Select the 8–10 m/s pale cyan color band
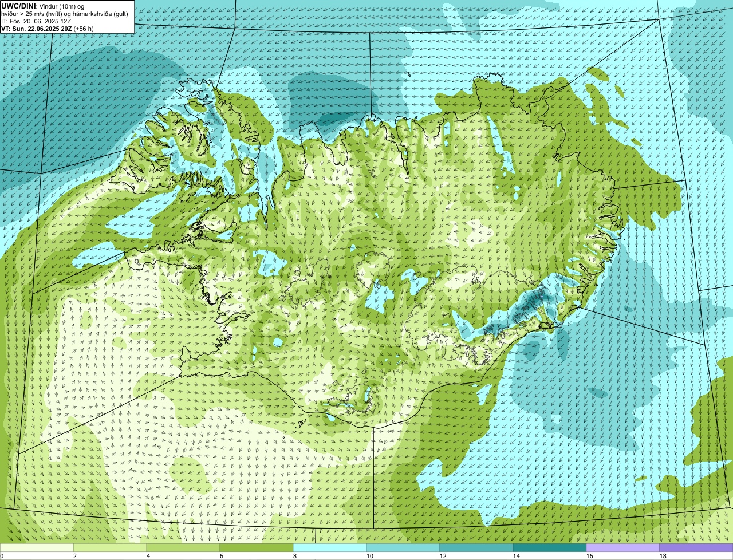 (x=330, y=548)
